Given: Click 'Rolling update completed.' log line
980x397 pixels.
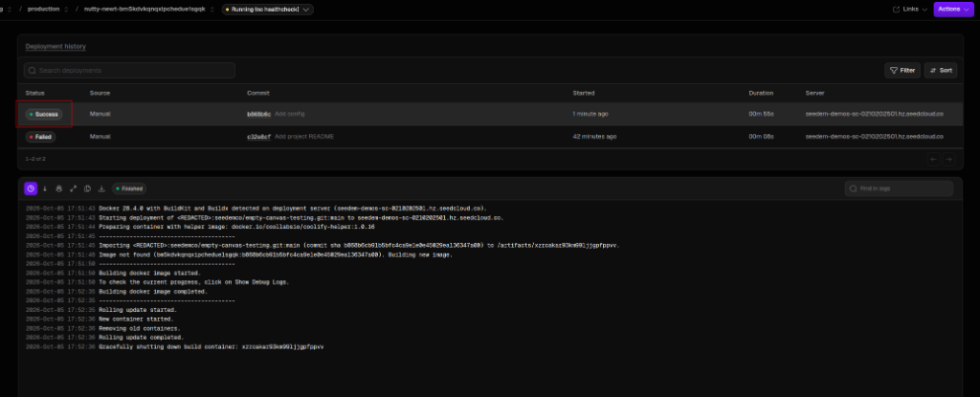Looking at the screenshot, I should (x=142, y=337).
